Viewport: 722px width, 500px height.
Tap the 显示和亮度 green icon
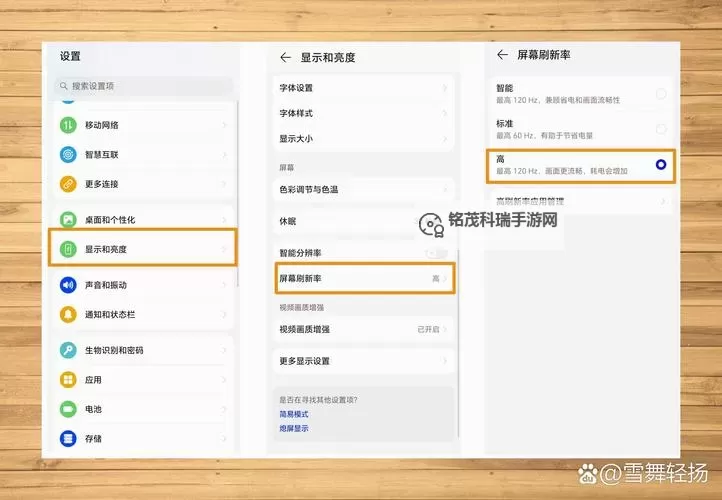68,249
